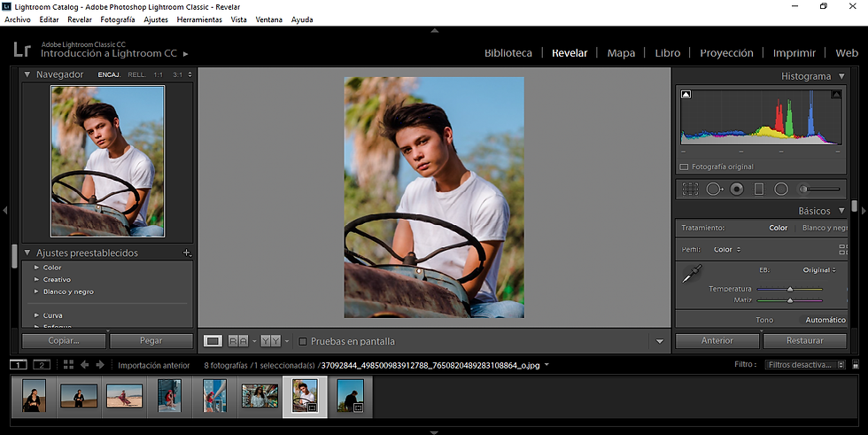The image size is (868, 435).
Task: Click the Restaurar button
Action: pyautogui.click(x=805, y=341)
